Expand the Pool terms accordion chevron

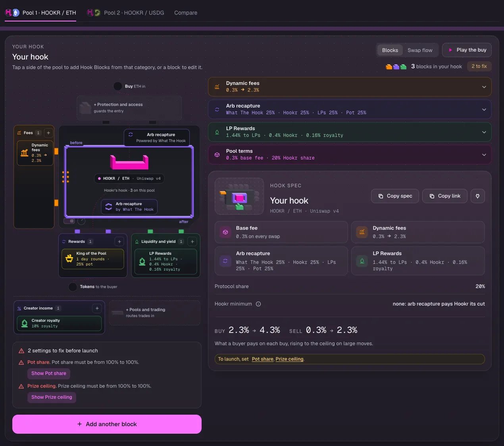point(484,155)
